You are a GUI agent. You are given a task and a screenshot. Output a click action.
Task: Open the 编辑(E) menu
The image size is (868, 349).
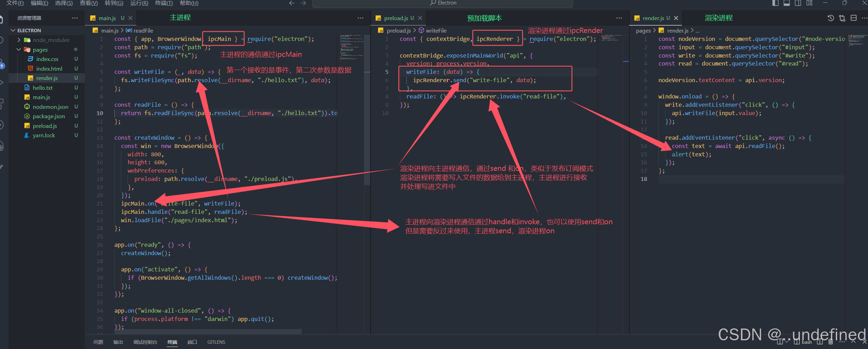[39, 3]
